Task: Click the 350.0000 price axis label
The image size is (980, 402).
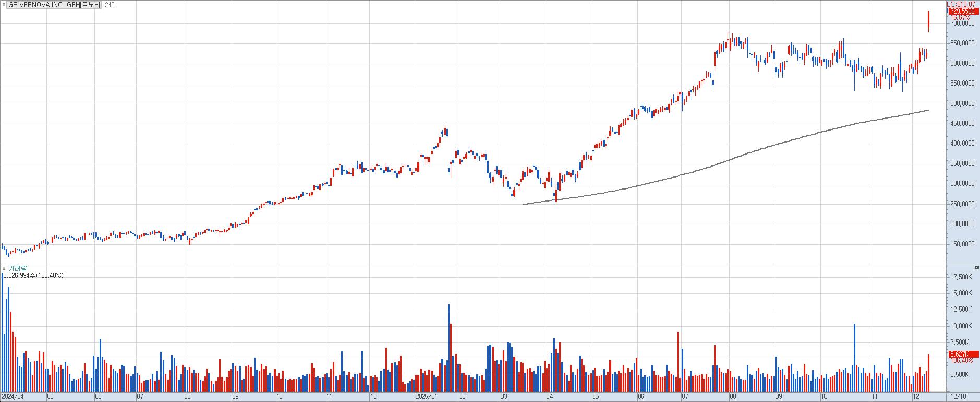Action: tap(963, 164)
